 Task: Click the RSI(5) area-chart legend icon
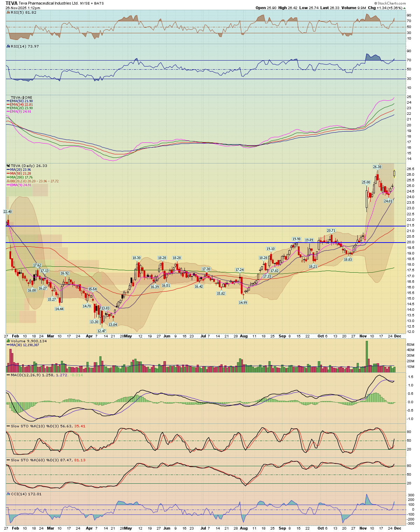(x=8, y=12)
